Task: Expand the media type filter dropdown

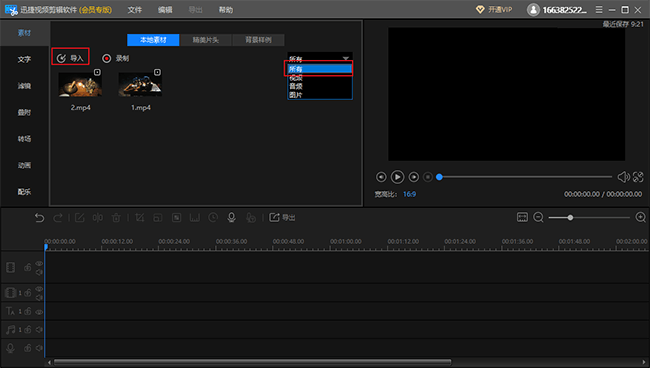Action: coord(320,58)
